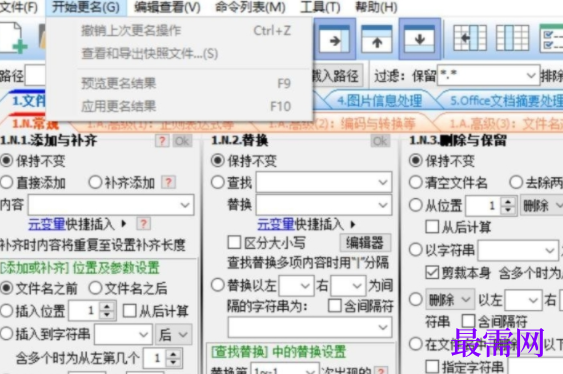Open the filter 保留 dropdown
The width and height of the screenshot is (563, 374).
pos(531,75)
